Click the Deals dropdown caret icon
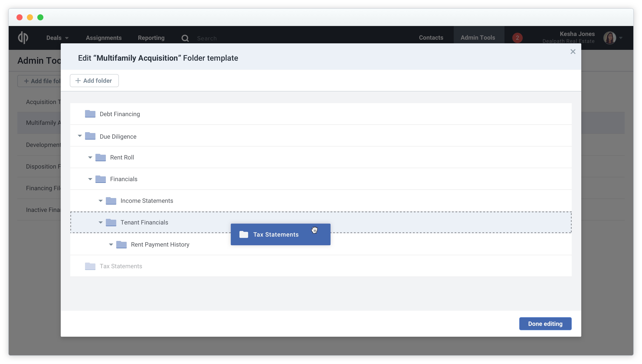Screen dimensions: 642x364 (67, 38)
